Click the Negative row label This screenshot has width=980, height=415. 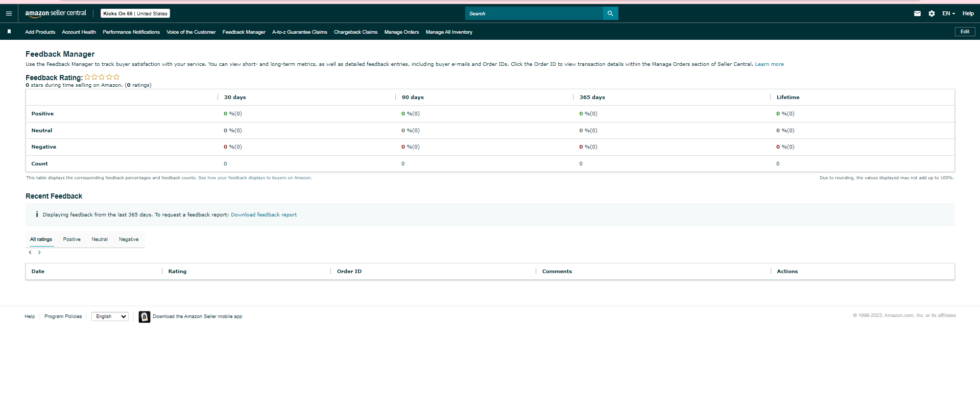click(44, 147)
